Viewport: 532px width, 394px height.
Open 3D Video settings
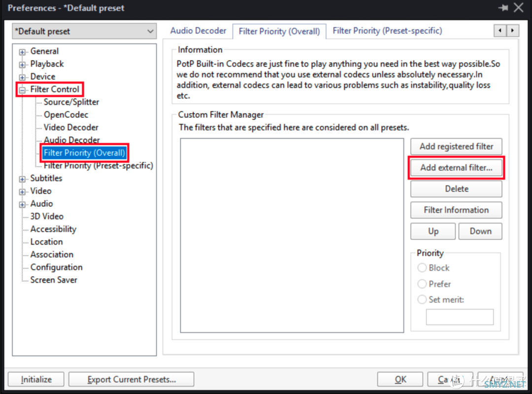(47, 217)
